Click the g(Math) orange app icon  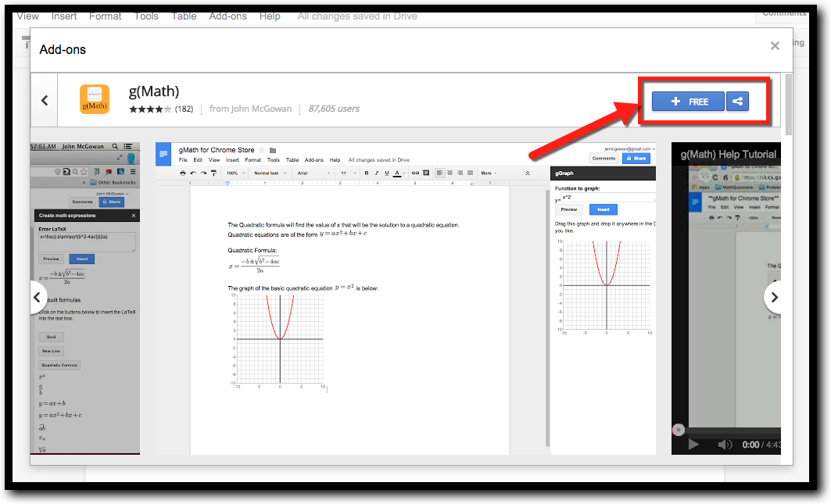coord(95,99)
